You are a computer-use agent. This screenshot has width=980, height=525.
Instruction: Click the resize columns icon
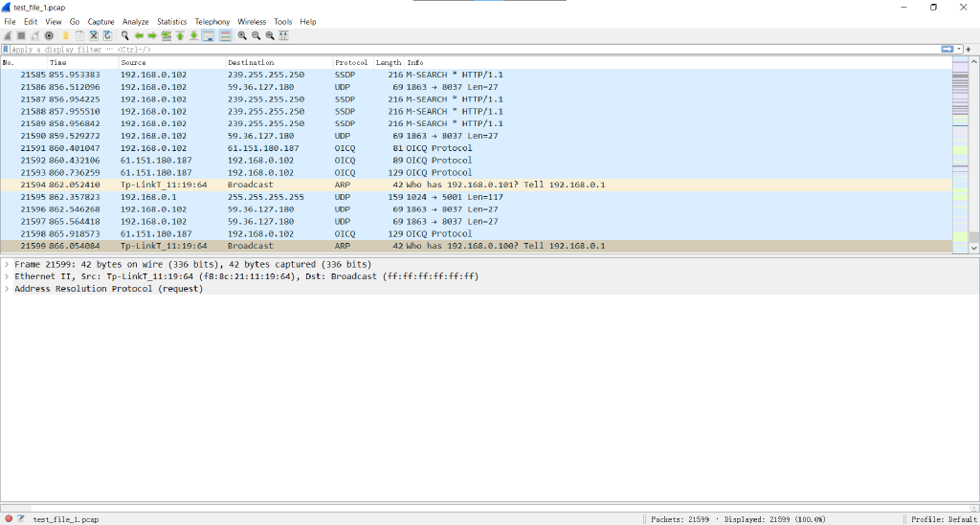[x=284, y=35]
